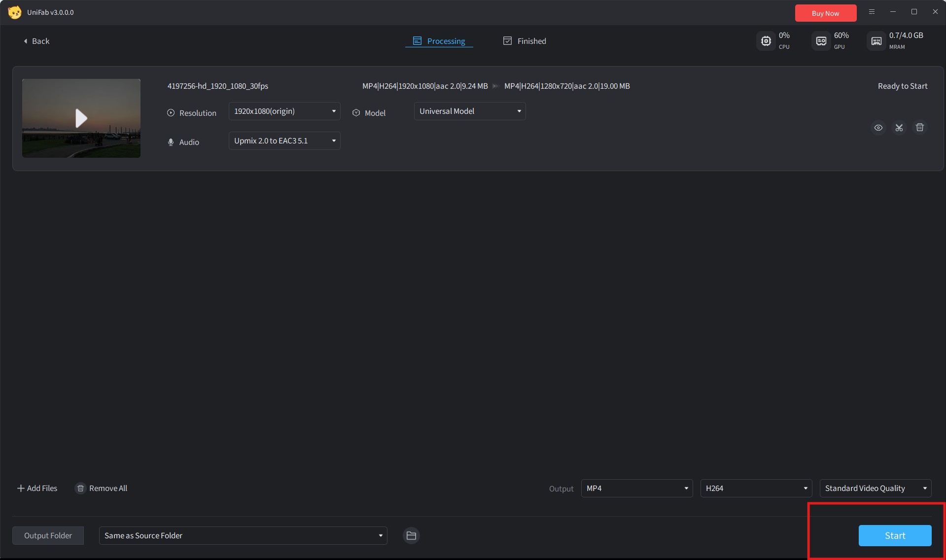This screenshot has width=946, height=560.
Task: Browse output folder with folder icon
Action: 411,535
